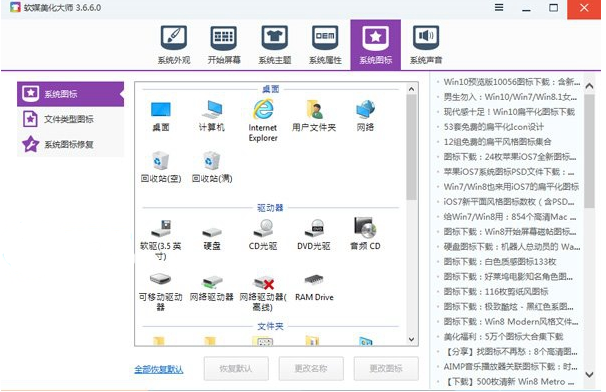Switch to the 开始屏幕 tab
This screenshot has width=606, height=392.
coord(224,45)
